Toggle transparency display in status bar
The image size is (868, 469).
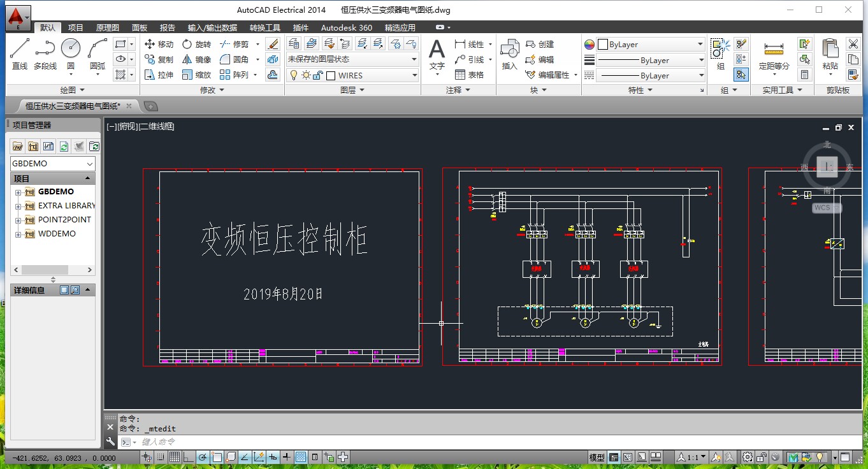pyautogui.click(x=301, y=457)
